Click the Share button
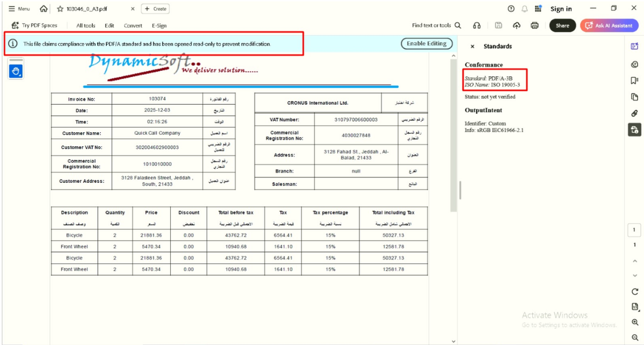Screen dimensions: 644x345 tap(562, 25)
